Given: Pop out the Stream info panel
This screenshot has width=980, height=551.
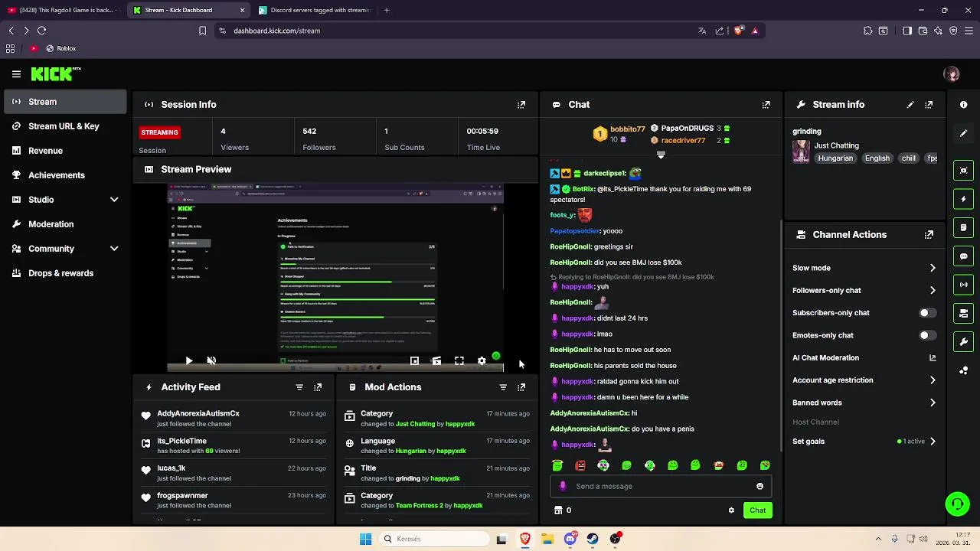Looking at the screenshot, I should 929,105.
